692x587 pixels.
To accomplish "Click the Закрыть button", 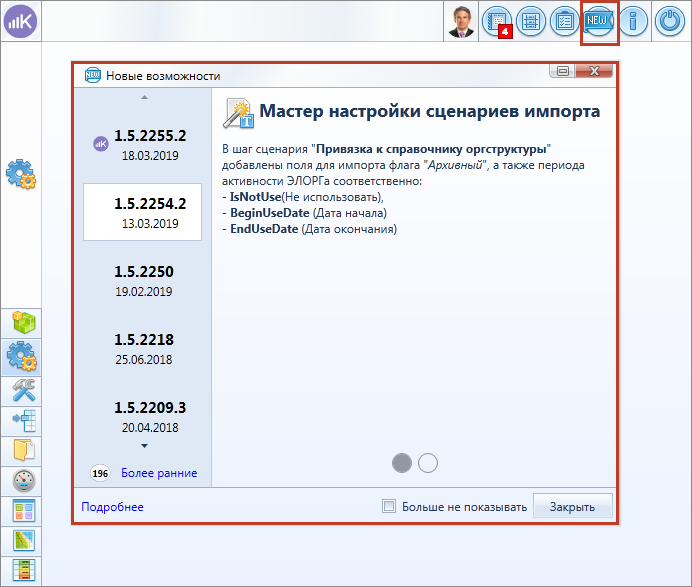I will tap(572, 506).
